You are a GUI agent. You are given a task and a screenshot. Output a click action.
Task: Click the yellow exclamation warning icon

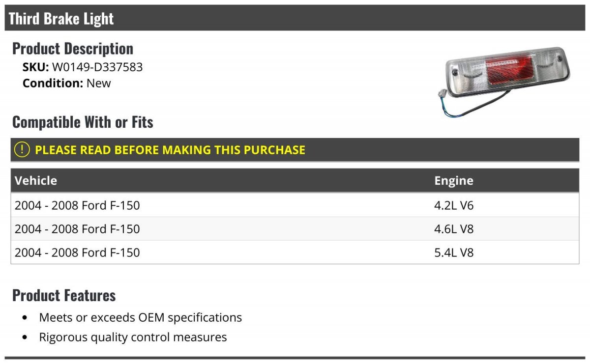22,150
